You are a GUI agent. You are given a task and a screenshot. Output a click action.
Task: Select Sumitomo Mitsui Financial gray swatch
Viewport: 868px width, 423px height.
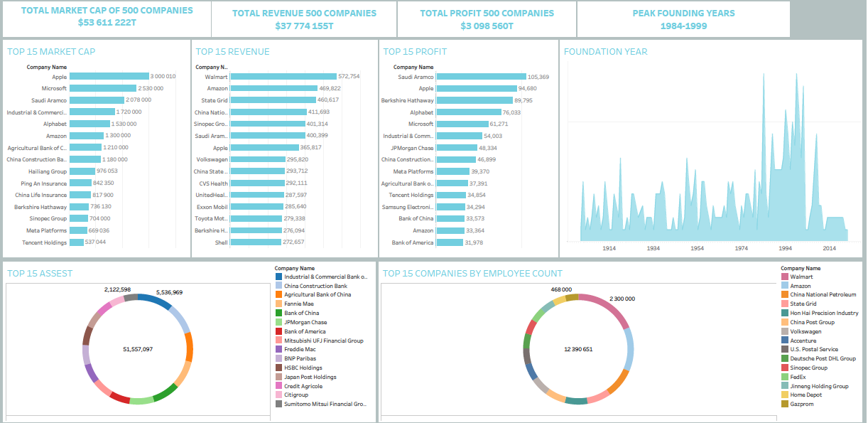coord(278,405)
